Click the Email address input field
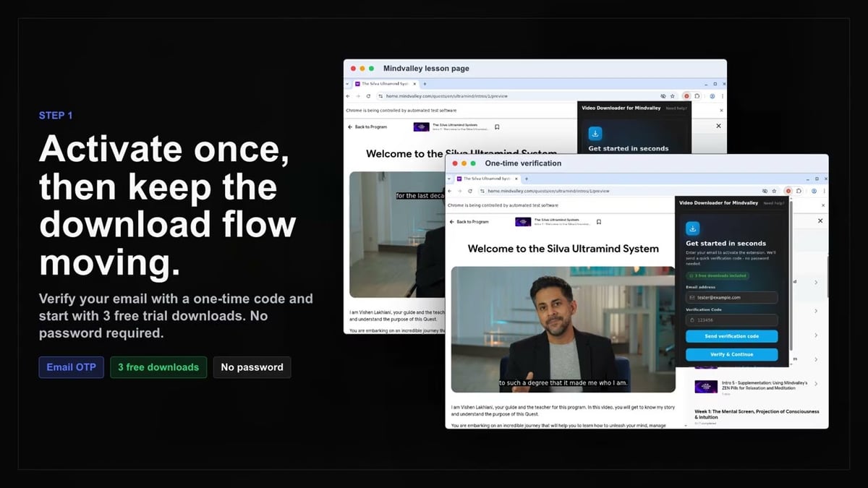The height and width of the screenshot is (488, 868). tap(732, 297)
